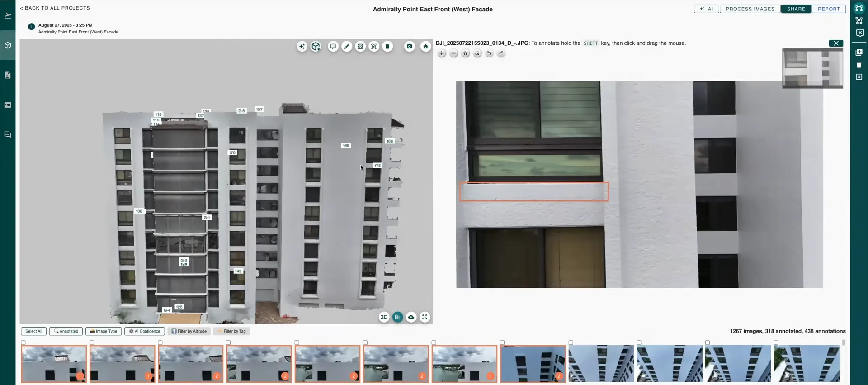Go back to all projects
868x385 pixels.
tap(55, 8)
